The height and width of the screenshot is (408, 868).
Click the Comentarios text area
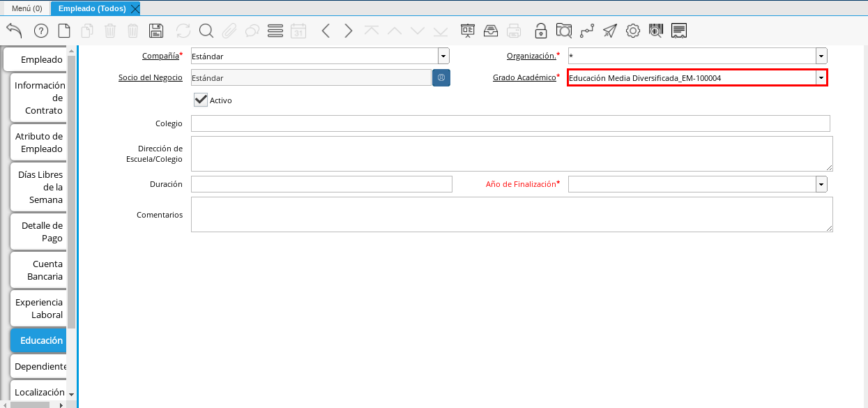tap(512, 214)
